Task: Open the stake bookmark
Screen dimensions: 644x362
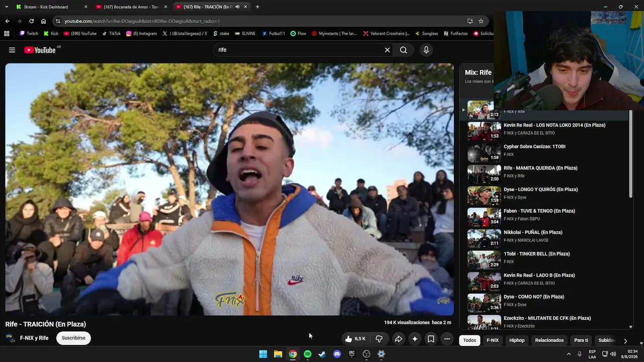Action: pyautogui.click(x=221, y=34)
